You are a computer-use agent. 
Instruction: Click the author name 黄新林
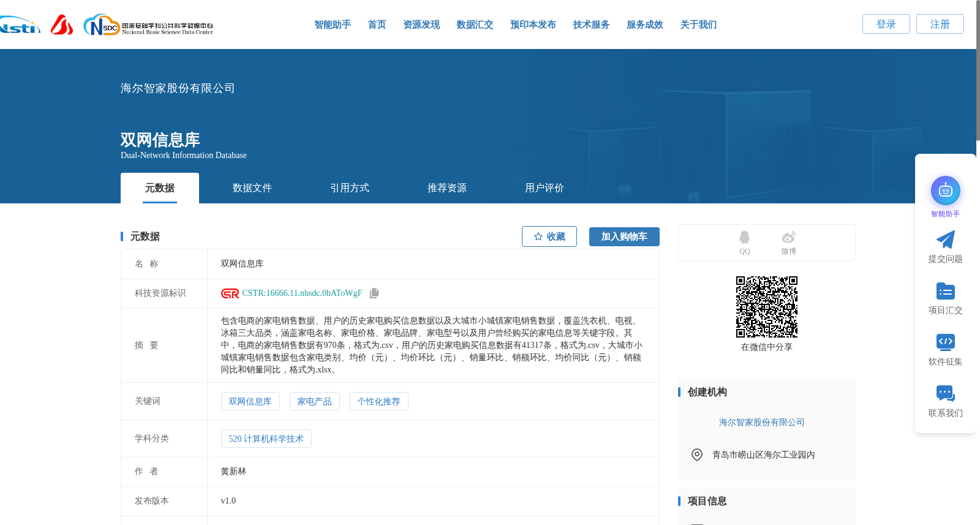point(233,472)
